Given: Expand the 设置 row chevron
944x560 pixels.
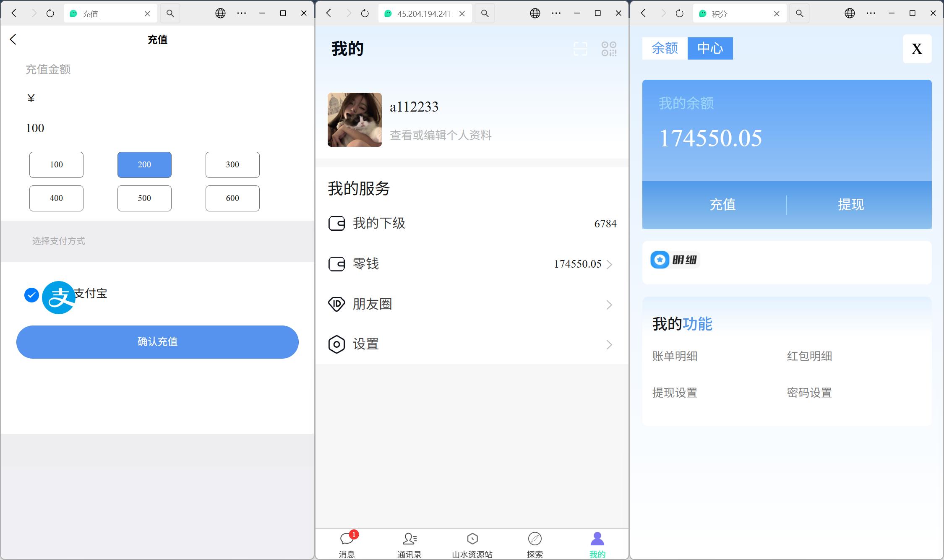Looking at the screenshot, I should click(609, 345).
